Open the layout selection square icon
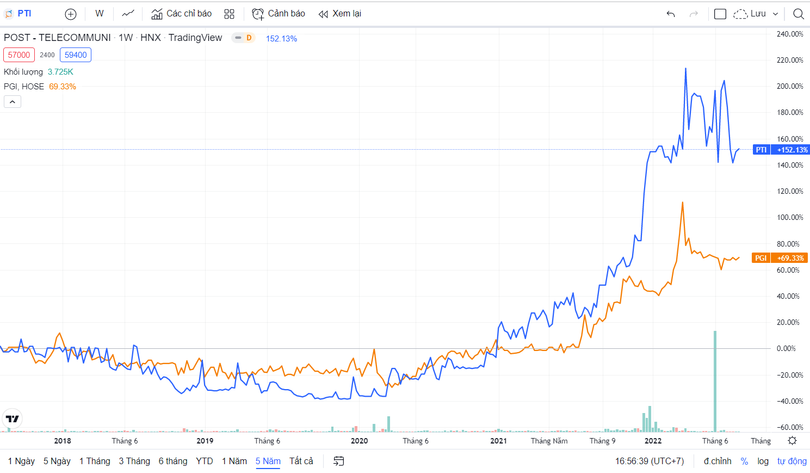The width and height of the screenshot is (810, 473). point(719,14)
